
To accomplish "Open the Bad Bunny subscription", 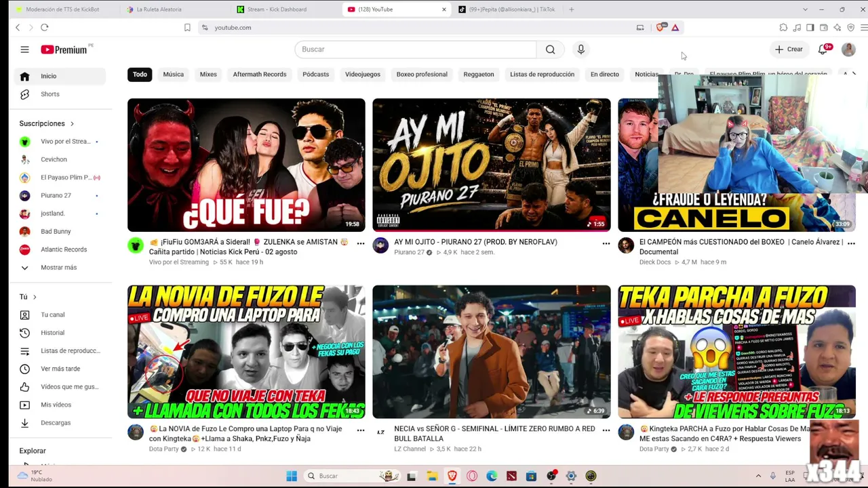I will [60, 232].
